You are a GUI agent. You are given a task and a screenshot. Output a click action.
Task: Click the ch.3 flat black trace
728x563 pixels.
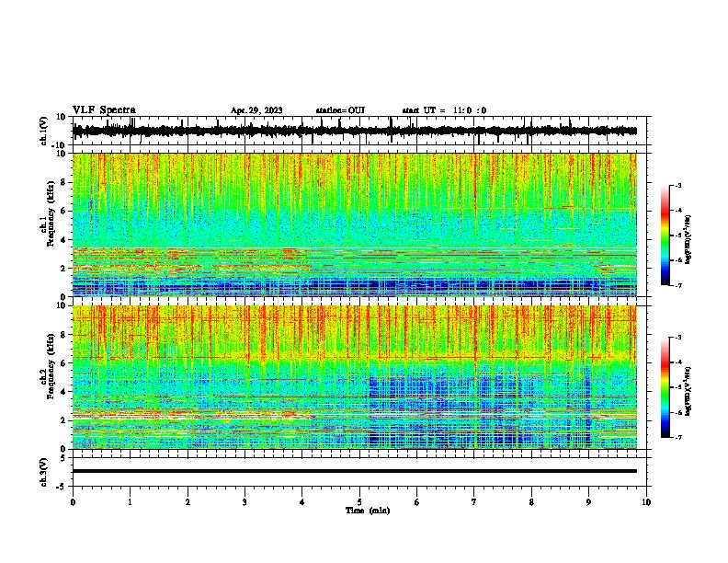tap(355, 471)
